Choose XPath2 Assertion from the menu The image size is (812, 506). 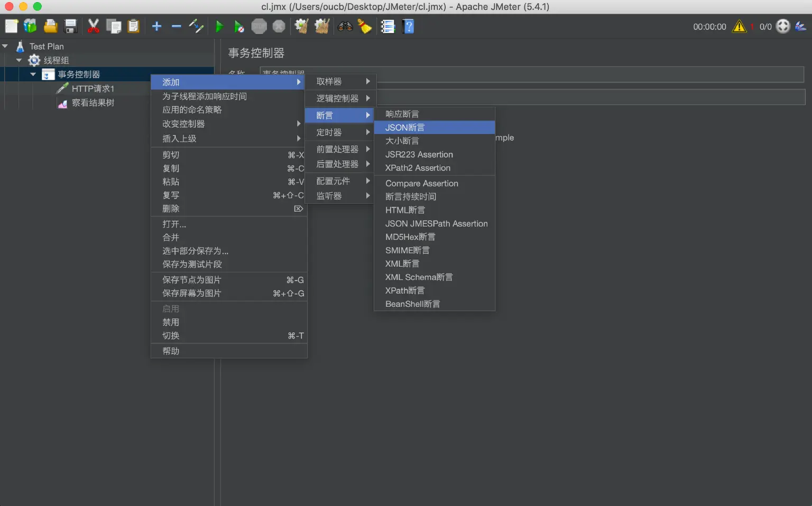pyautogui.click(x=418, y=167)
